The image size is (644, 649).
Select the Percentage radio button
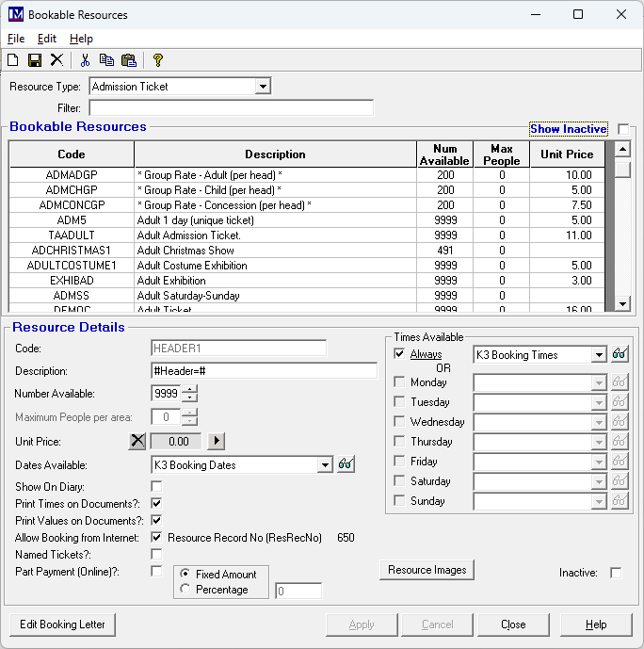[x=185, y=590]
